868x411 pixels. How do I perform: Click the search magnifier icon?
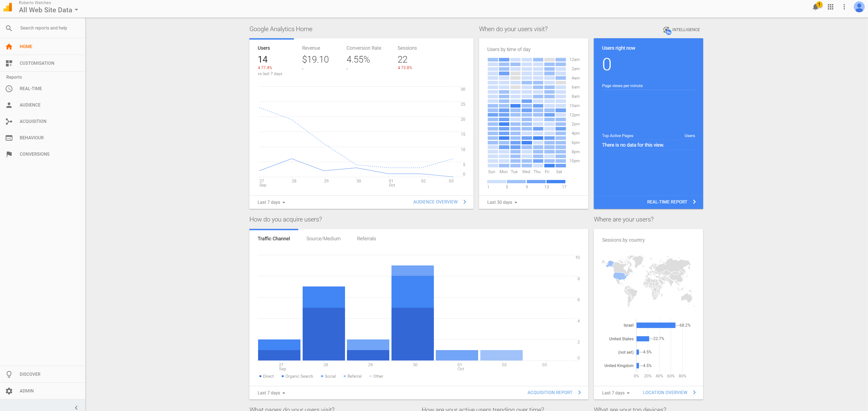[x=9, y=28]
